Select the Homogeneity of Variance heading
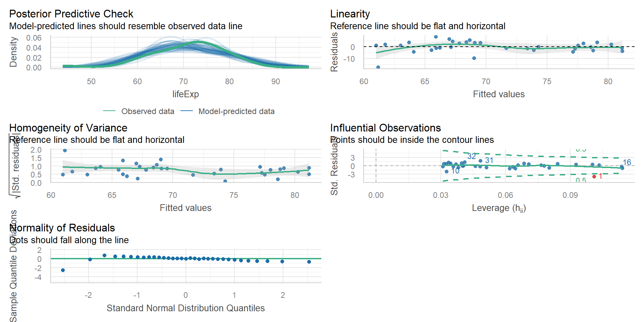 pos(68,128)
